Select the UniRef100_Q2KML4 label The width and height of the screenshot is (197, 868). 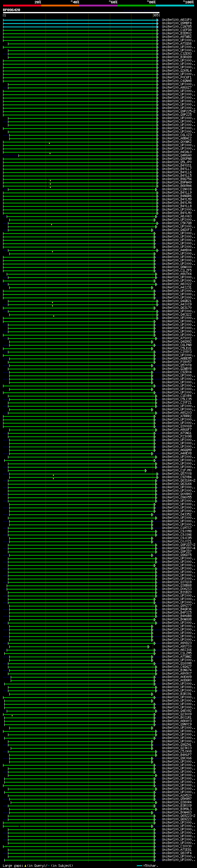pyautogui.click(x=177, y=71)
